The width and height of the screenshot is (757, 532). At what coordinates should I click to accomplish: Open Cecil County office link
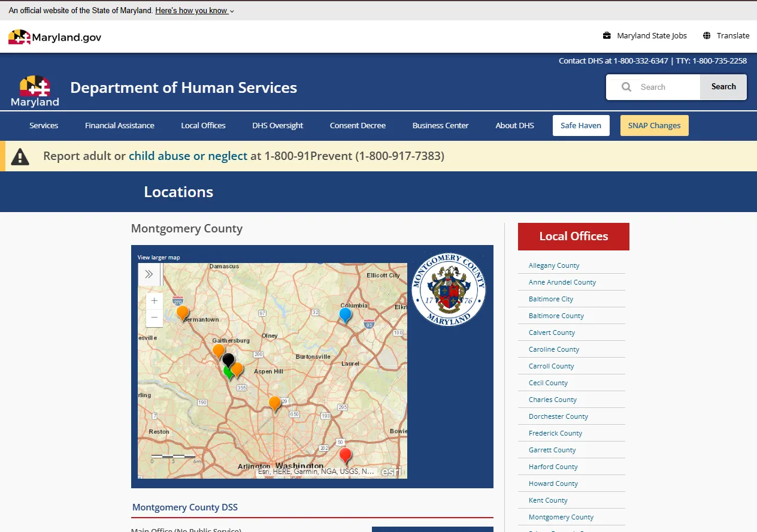(x=548, y=383)
